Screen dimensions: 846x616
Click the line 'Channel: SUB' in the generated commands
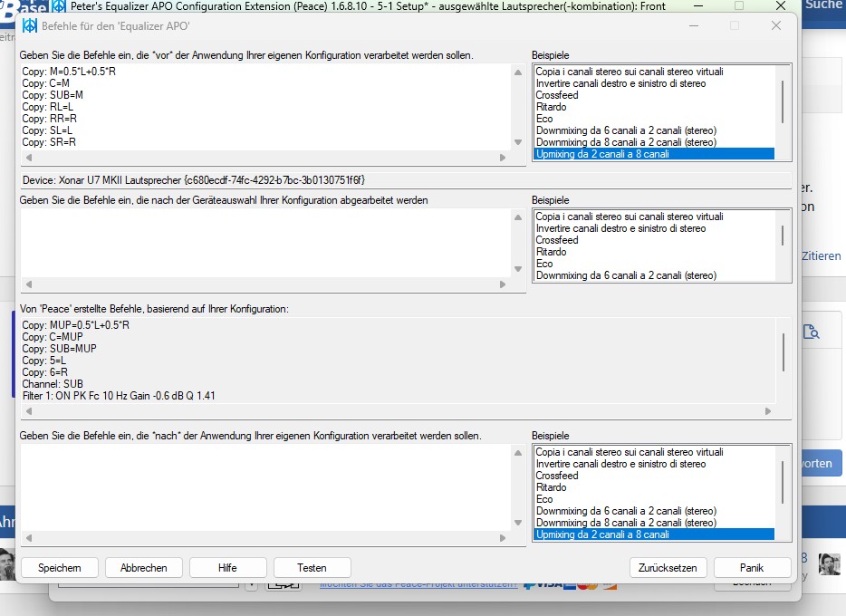(x=53, y=384)
